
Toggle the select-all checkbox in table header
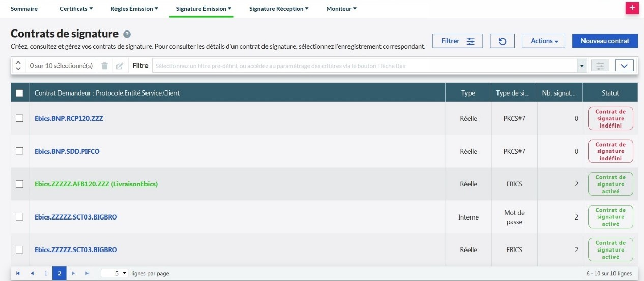pyautogui.click(x=19, y=93)
